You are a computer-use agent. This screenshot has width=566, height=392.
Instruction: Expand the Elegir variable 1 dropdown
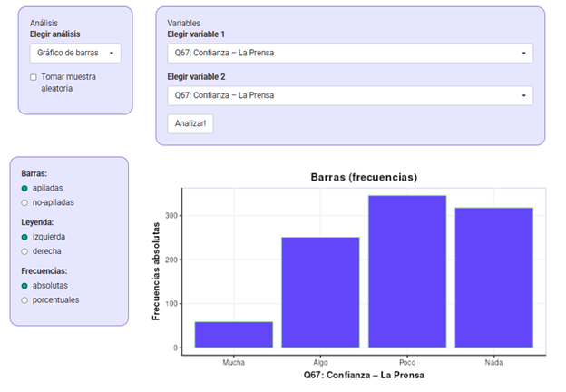click(350, 53)
